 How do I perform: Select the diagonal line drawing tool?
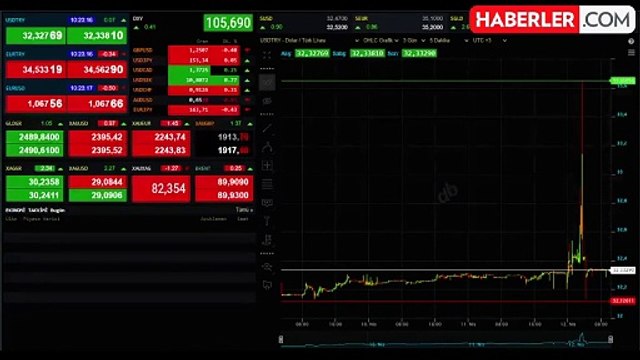click(267, 128)
